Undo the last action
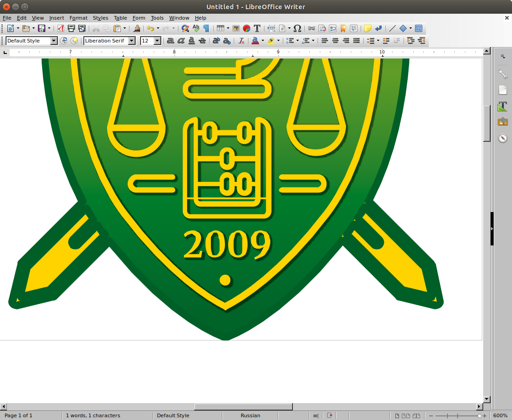The width and height of the screenshot is (512, 420). [150, 28]
